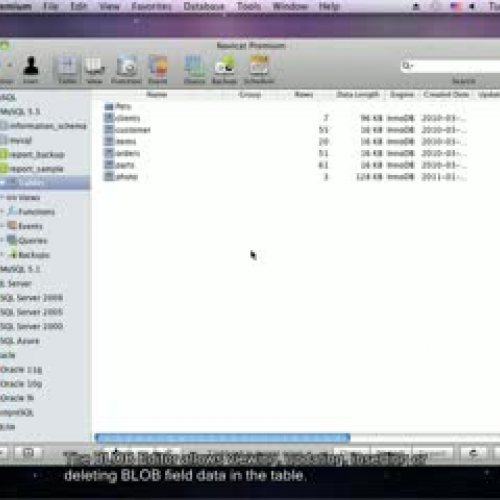Sort by the Rows column header
Viewport: 500px width, 500px height.
point(304,95)
